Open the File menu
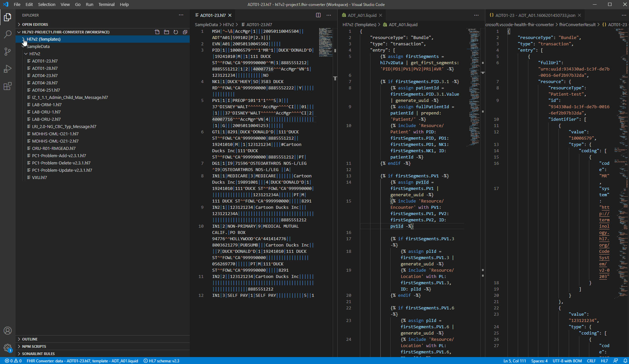The height and width of the screenshot is (364, 629). coord(17,4)
